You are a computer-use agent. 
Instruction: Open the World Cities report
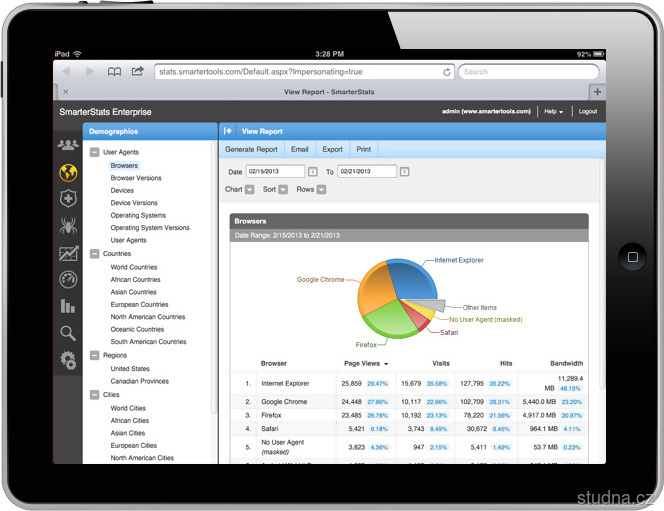(x=128, y=408)
